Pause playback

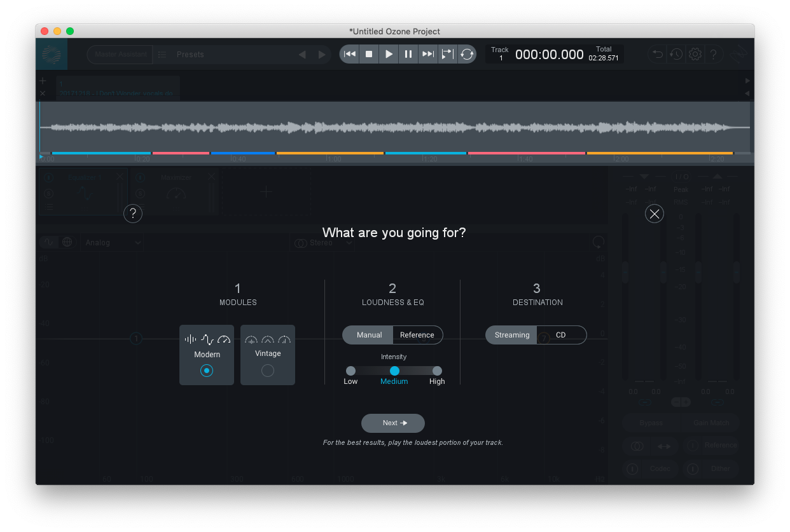click(x=408, y=54)
